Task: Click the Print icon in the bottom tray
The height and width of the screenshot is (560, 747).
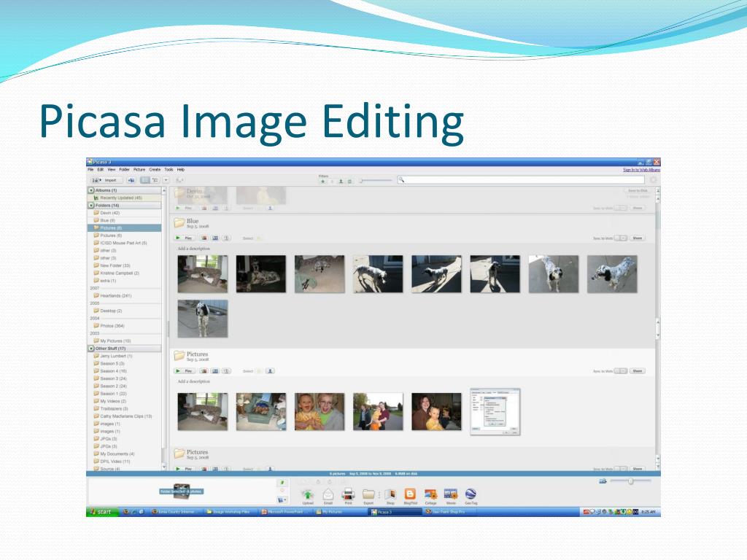Action: (348, 494)
